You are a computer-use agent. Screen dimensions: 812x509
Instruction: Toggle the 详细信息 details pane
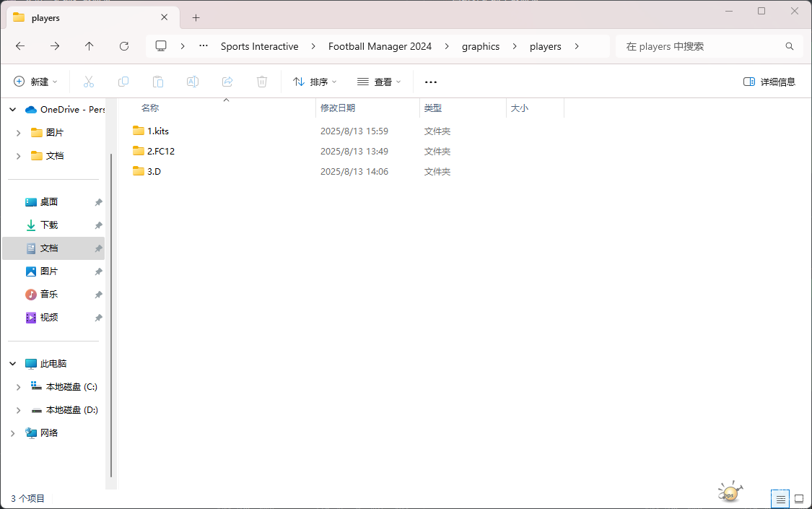(769, 81)
